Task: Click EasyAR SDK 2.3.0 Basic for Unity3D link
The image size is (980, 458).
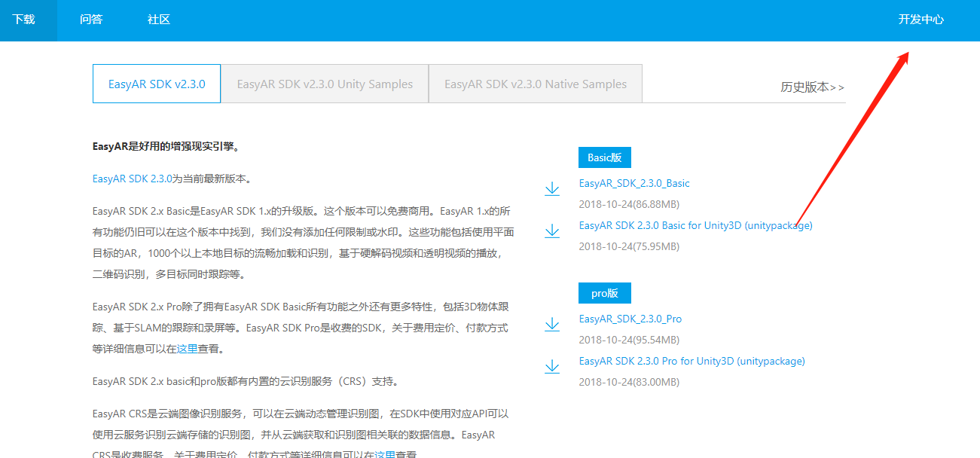Action: pyautogui.click(x=696, y=225)
